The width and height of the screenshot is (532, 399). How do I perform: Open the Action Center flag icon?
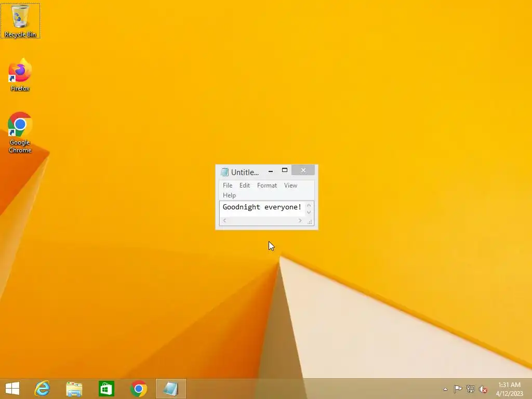pyautogui.click(x=458, y=389)
